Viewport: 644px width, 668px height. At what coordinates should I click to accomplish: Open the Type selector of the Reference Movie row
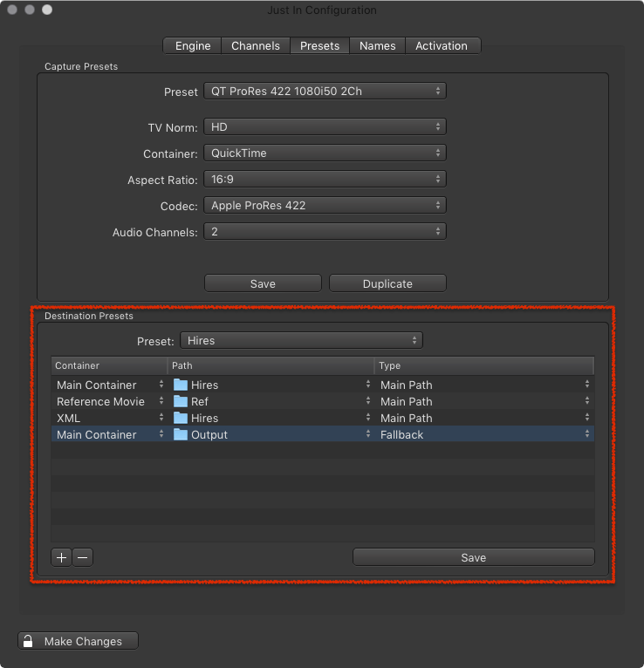(587, 401)
